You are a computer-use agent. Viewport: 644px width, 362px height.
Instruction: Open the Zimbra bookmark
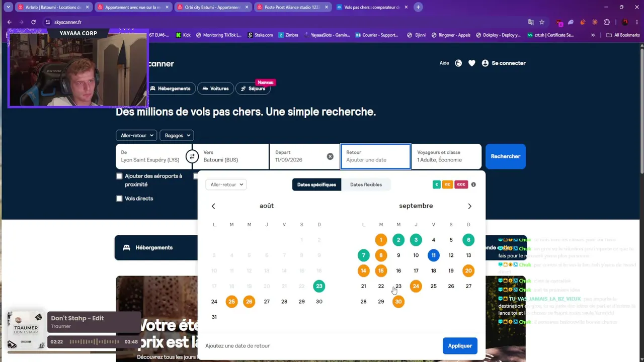(288, 35)
